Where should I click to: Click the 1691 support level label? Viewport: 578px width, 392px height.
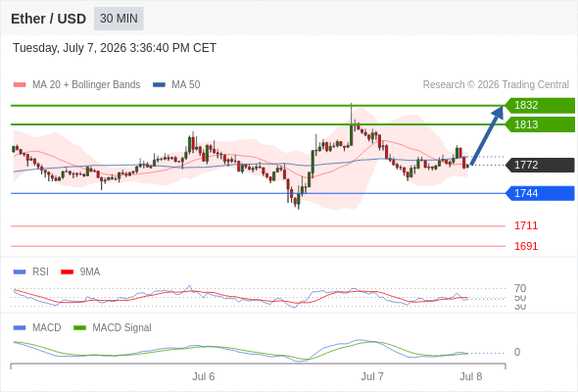coord(526,246)
